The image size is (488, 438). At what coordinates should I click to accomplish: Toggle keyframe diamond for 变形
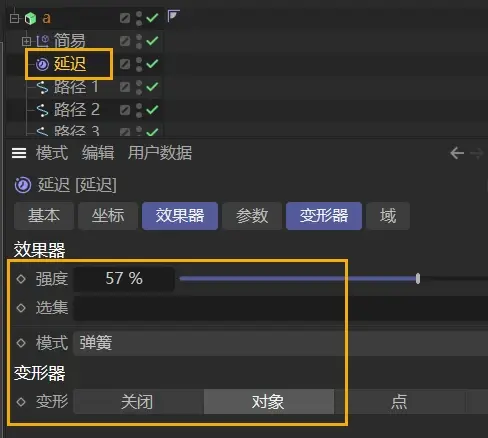21,402
